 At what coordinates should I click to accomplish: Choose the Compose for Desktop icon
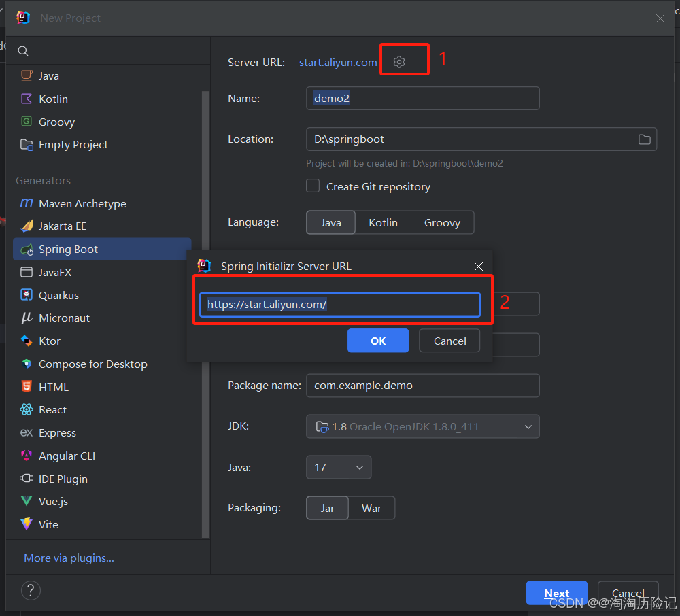(27, 364)
